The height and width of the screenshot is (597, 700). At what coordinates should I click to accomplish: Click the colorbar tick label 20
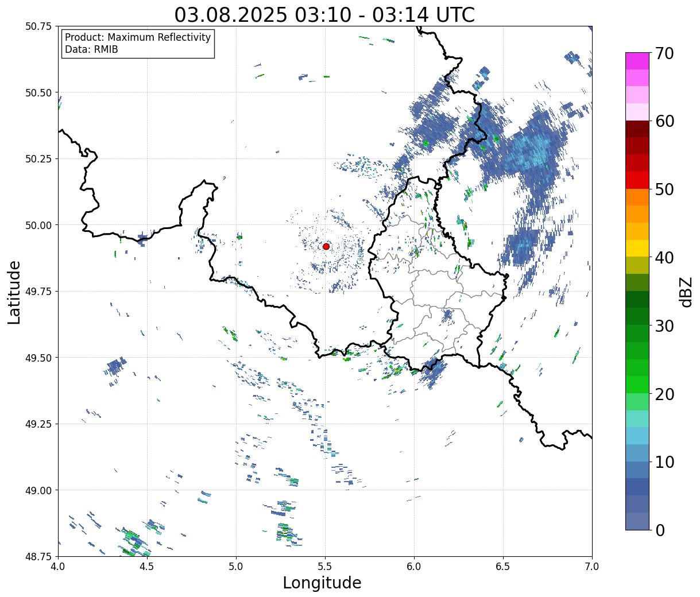point(664,394)
